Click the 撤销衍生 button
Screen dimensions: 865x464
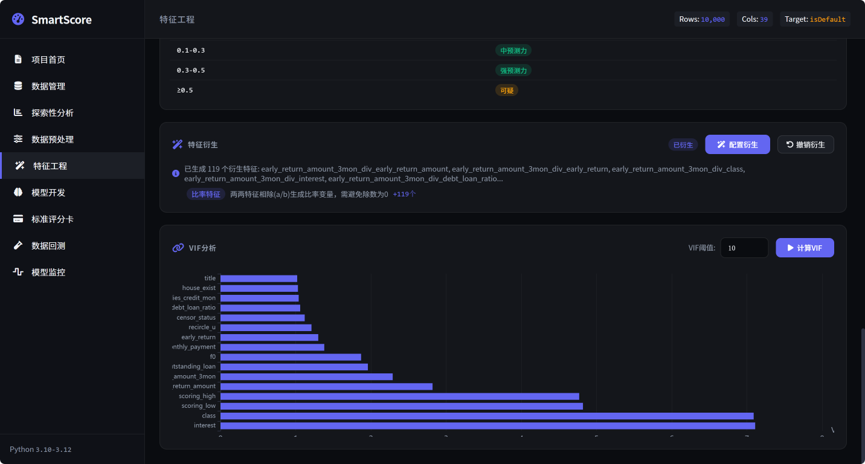pyautogui.click(x=805, y=145)
